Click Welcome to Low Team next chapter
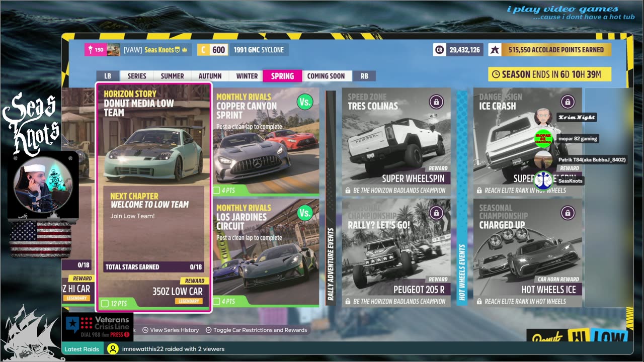The image size is (644, 362). click(x=149, y=205)
